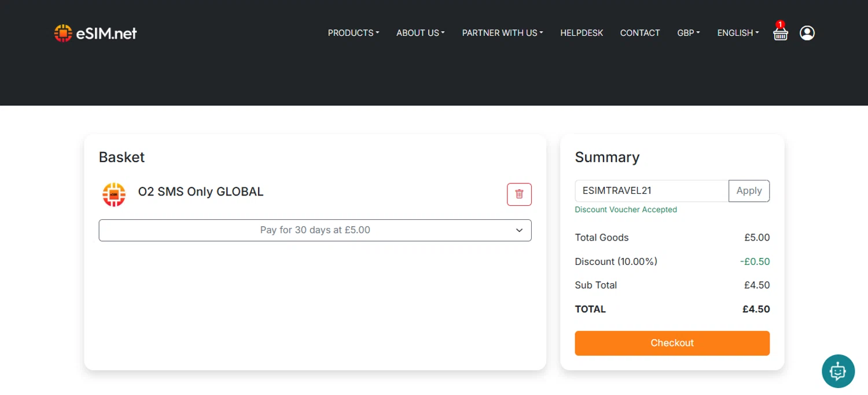Image resolution: width=868 pixels, height=395 pixels.
Task: Click the 'Discount (10.00%)' label
Action: click(x=616, y=261)
